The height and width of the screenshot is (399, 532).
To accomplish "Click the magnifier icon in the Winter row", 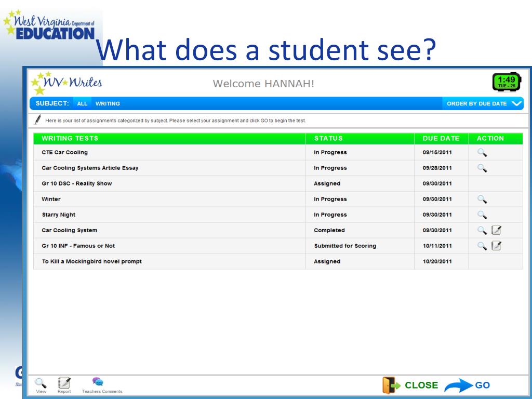I will pyautogui.click(x=482, y=199).
